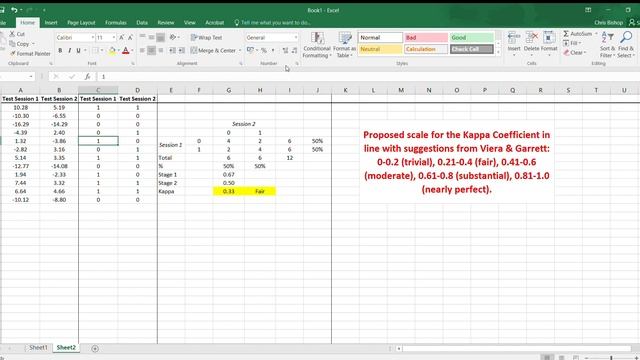
Task: Apply yellow fill color bucket
Action: [112, 51]
